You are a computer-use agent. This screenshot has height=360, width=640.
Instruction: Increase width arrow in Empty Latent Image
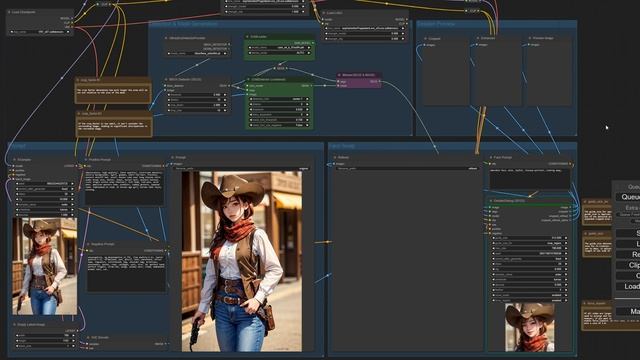coord(72,336)
